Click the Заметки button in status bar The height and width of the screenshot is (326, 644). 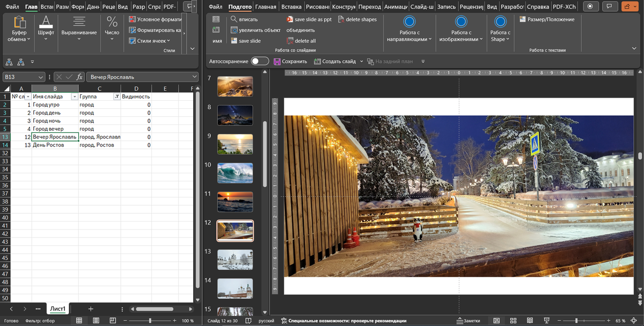tap(468, 321)
